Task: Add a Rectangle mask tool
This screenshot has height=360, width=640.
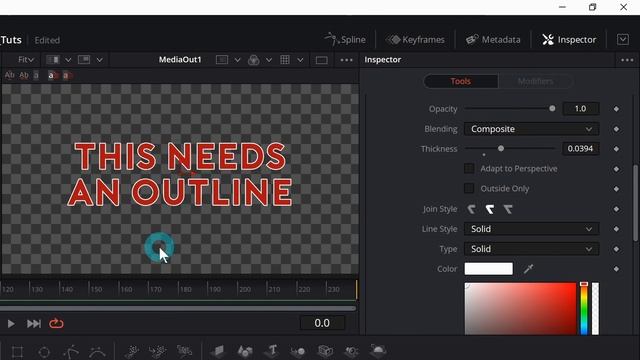Action: click(x=17, y=351)
